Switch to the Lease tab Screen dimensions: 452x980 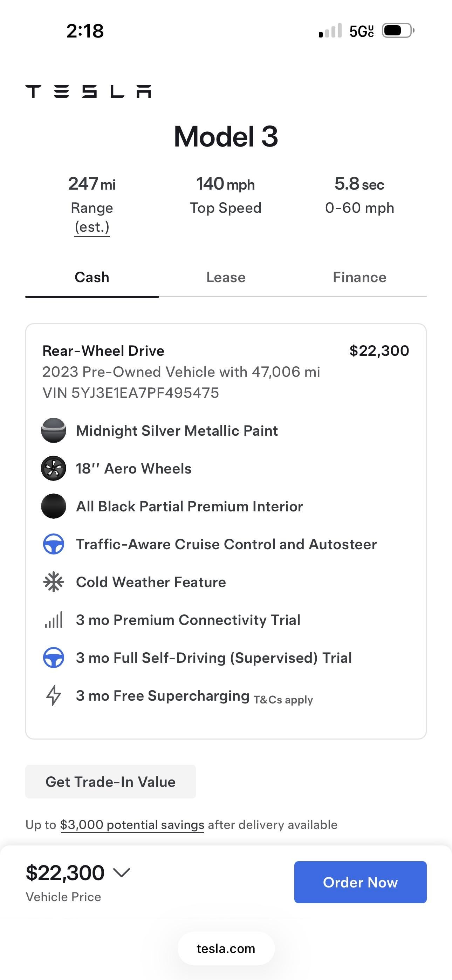click(226, 277)
